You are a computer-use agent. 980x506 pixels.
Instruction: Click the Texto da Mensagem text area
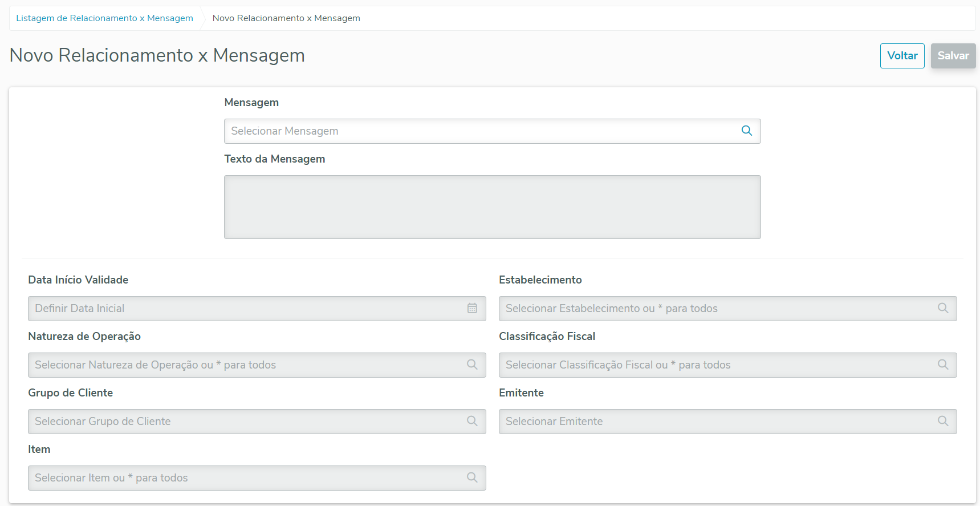[492, 207]
